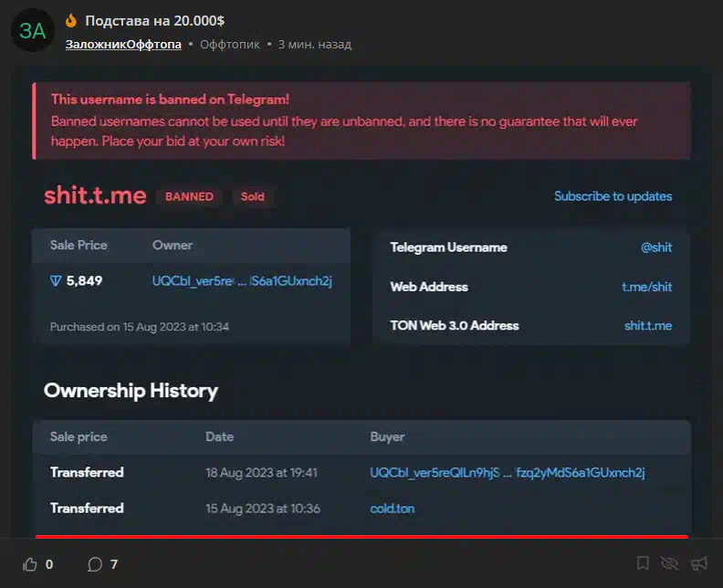Viewport: 723px width, 588px height.
Task: Click the comments count 7
Action: [x=114, y=564]
